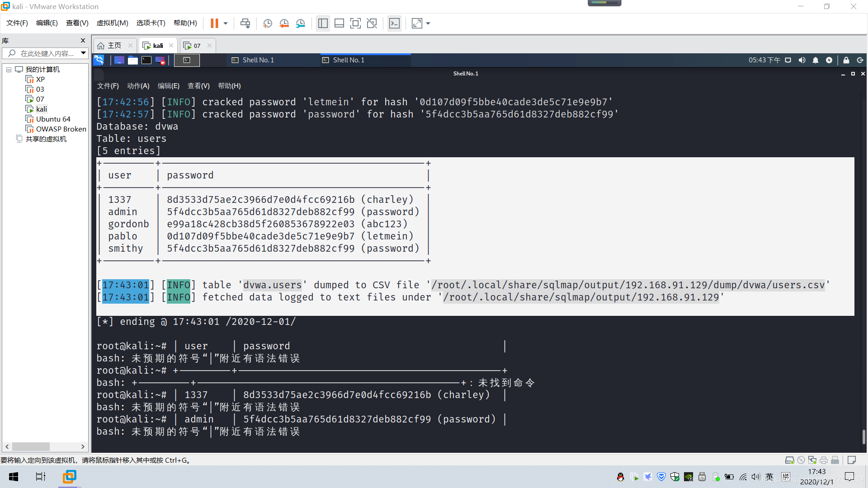Open VMware 文件(F) menu
The height and width of the screenshot is (488, 868).
tap(17, 23)
